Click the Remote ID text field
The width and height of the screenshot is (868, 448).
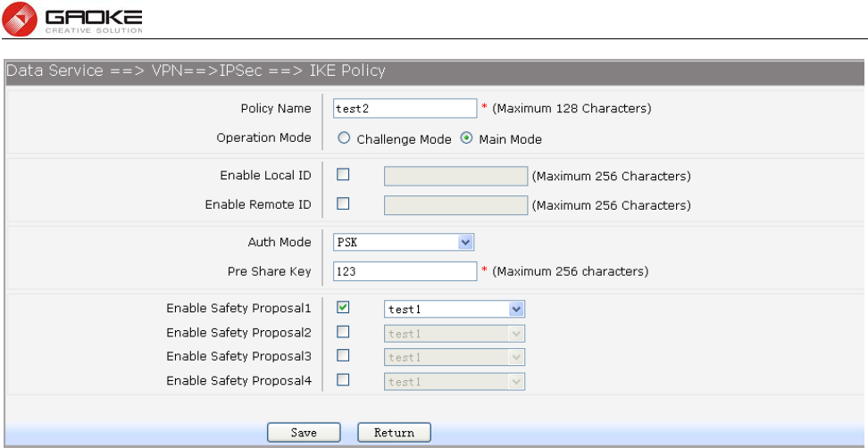click(456, 205)
